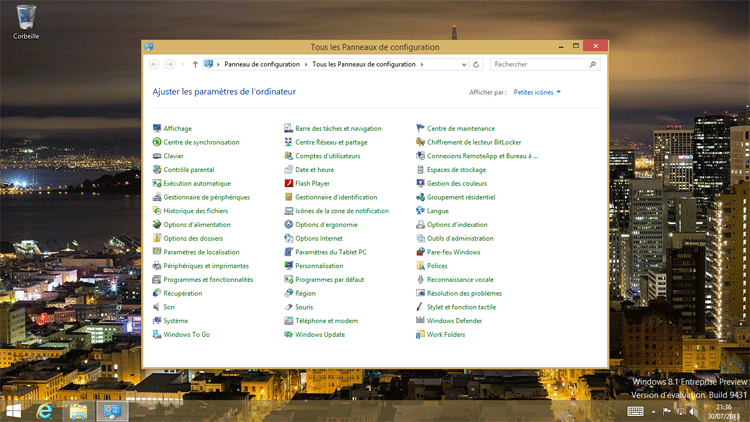Click the volume icon in system tray
Screen dimensions: 750x422
pos(692,411)
